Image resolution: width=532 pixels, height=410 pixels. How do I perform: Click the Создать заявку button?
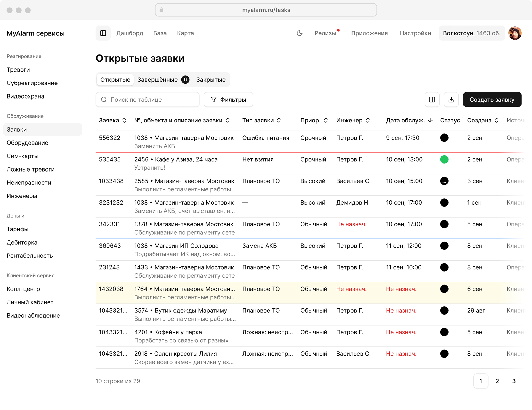pyautogui.click(x=492, y=100)
